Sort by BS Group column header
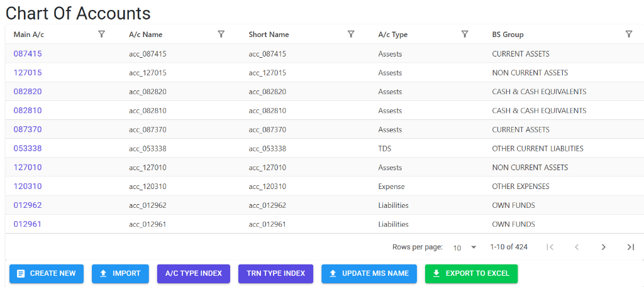644x287 pixels. (508, 35)
